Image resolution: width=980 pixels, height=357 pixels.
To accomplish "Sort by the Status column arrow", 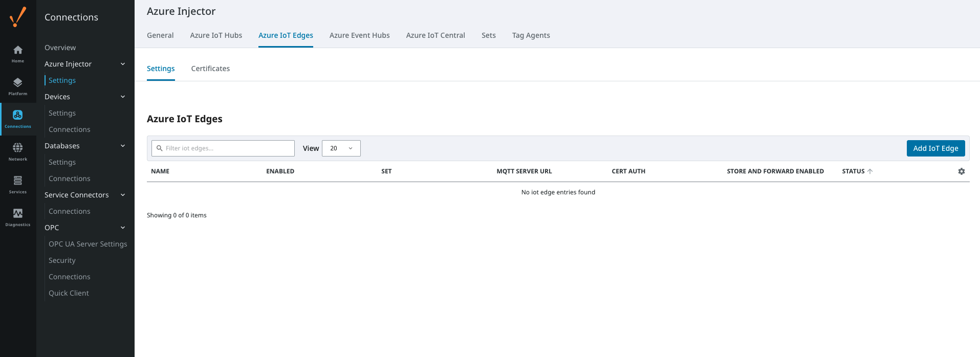I will click(870, 171).
